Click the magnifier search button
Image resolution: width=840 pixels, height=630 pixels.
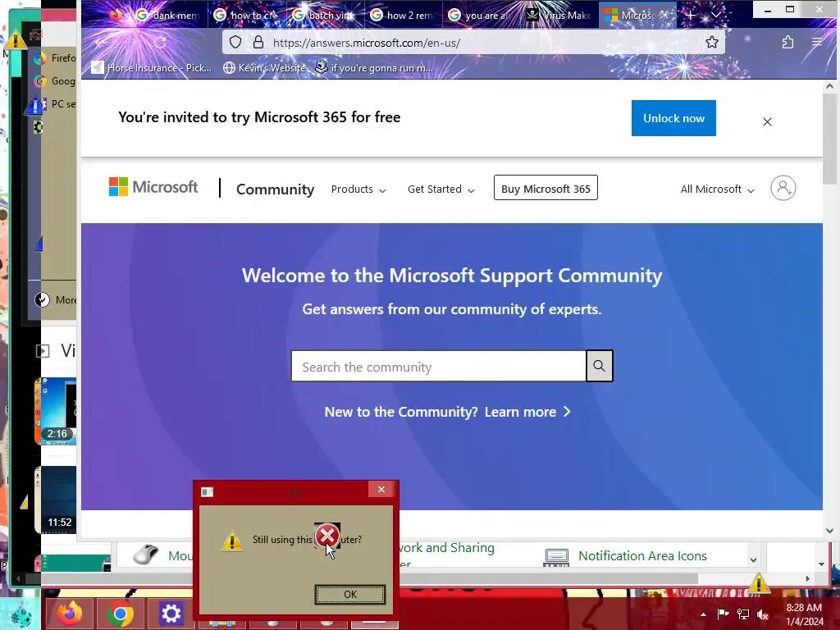pos(599,366)
